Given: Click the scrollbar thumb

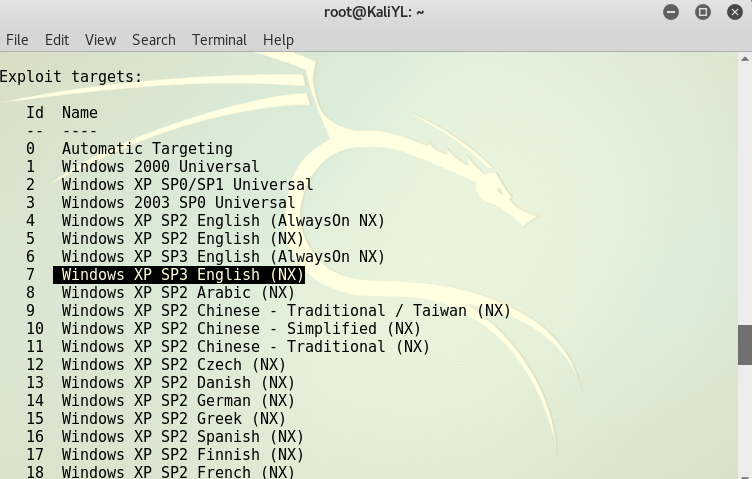Looking at the screenshot, I should [x=745, y=345].
